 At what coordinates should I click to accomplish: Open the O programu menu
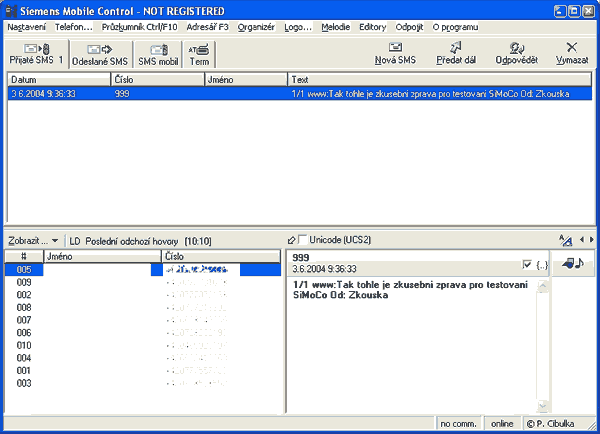click(455, 27)
